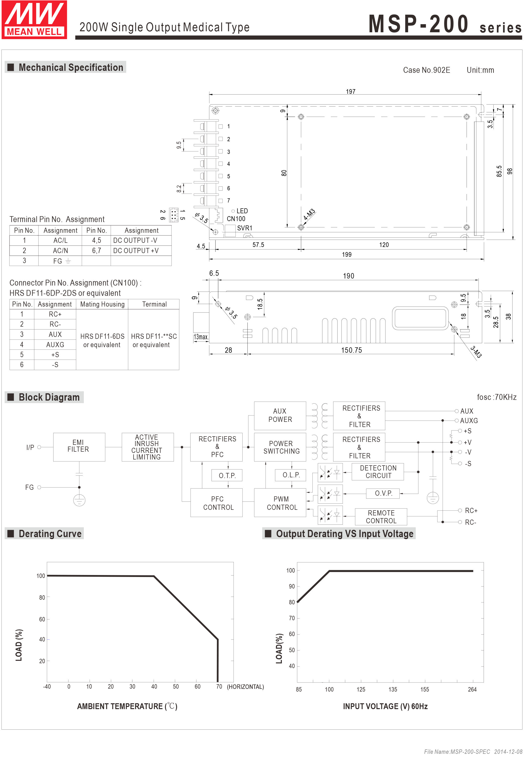
Task: Click 'INPUT VOLTAGE (V) 60Hz' axis label
Action: click(385, 706)
